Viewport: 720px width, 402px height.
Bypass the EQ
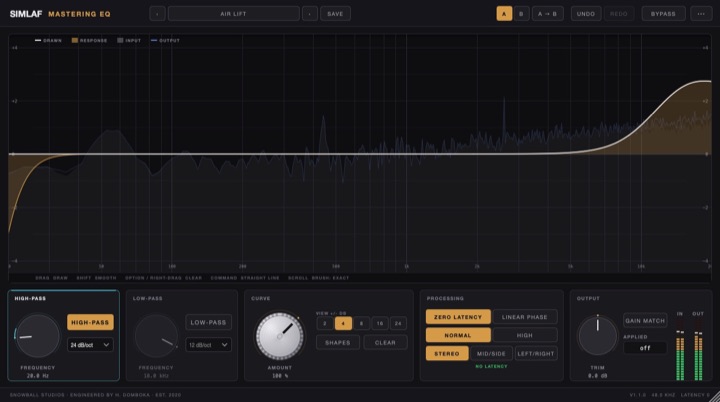(663, 14)
